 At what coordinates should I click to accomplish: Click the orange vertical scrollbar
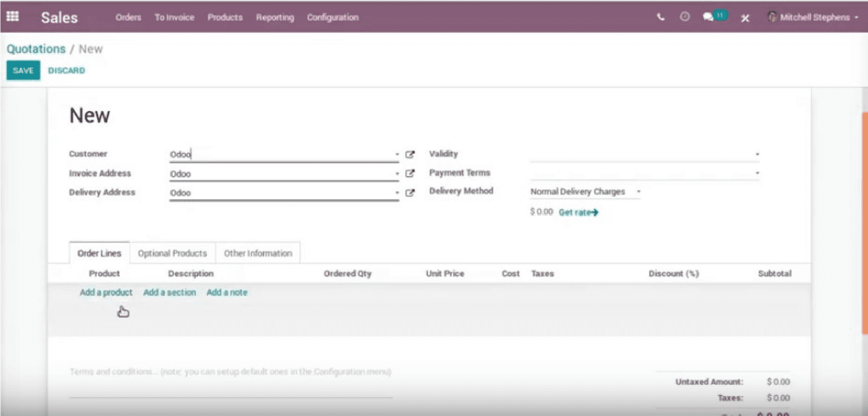click(864, 223)
